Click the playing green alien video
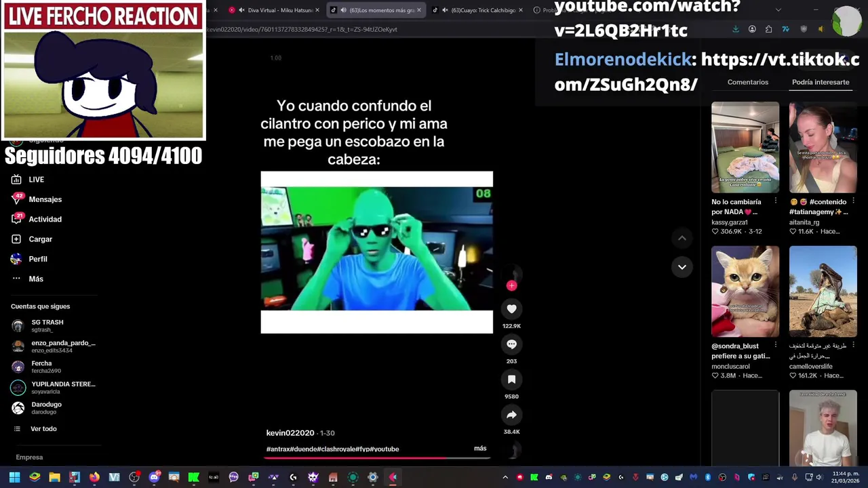The height and width of the screenshot is (488, 868). pyautogui.click(x=377, y=252)
